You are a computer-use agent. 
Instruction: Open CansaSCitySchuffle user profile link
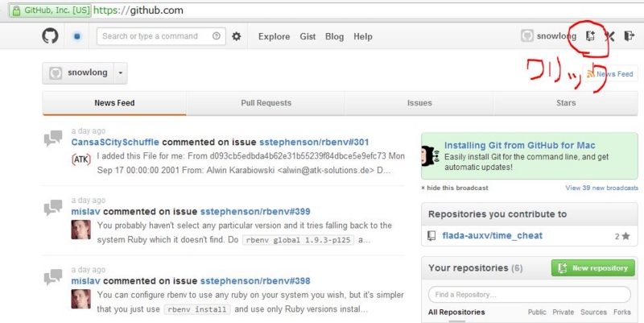coord(115,143)
